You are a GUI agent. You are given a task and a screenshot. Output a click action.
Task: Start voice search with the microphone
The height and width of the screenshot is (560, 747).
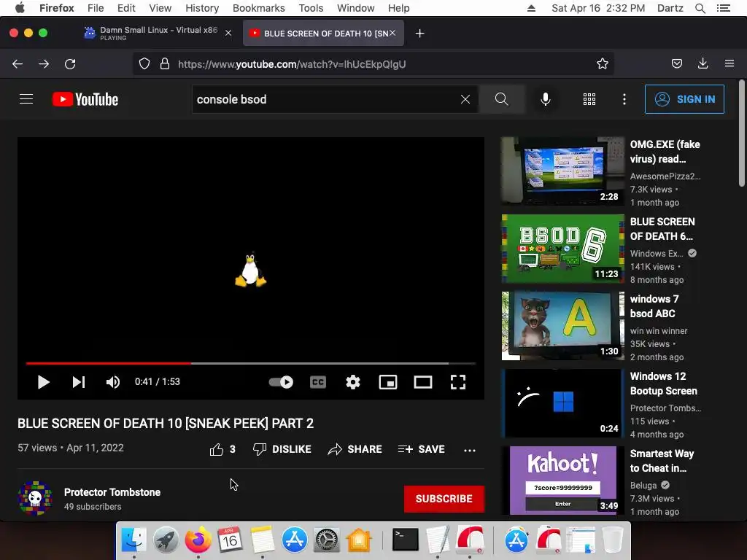(546, 99)
